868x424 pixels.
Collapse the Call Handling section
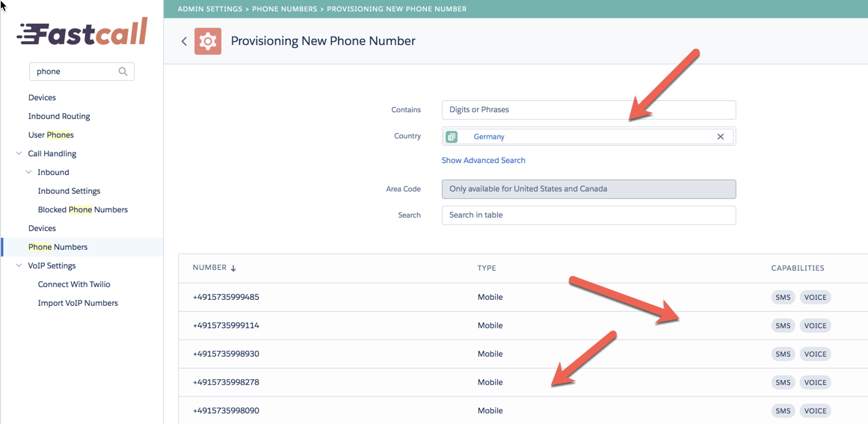(x=19, y=153)
